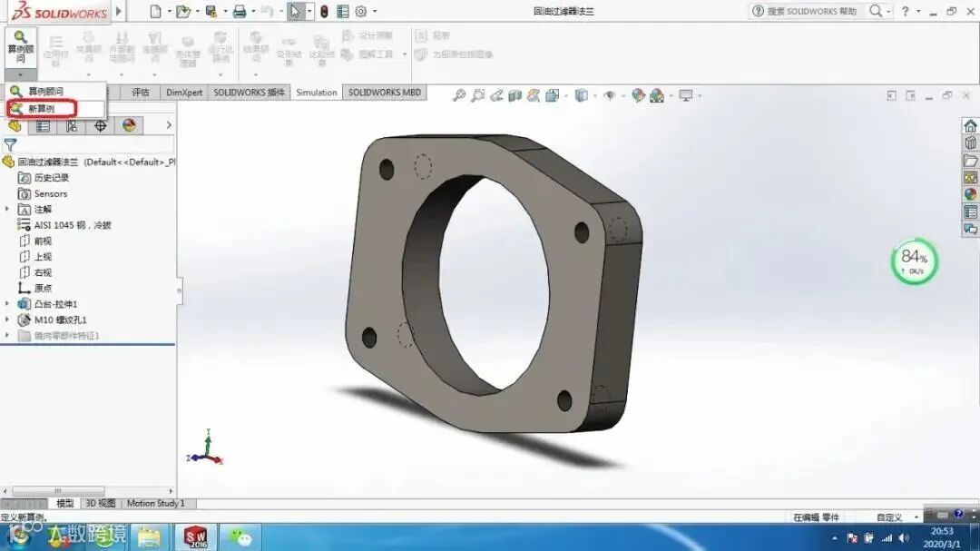Image resolution: width=980 pixels, height=551 pixels.
Task: Click the New document icon
Action: (156, 11)
